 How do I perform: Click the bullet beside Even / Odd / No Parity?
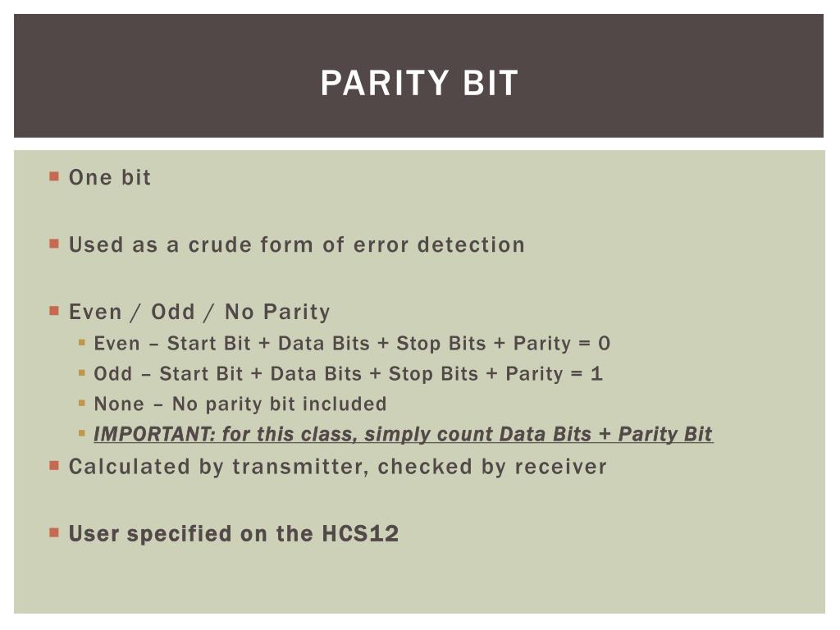(x=54, y=311)
